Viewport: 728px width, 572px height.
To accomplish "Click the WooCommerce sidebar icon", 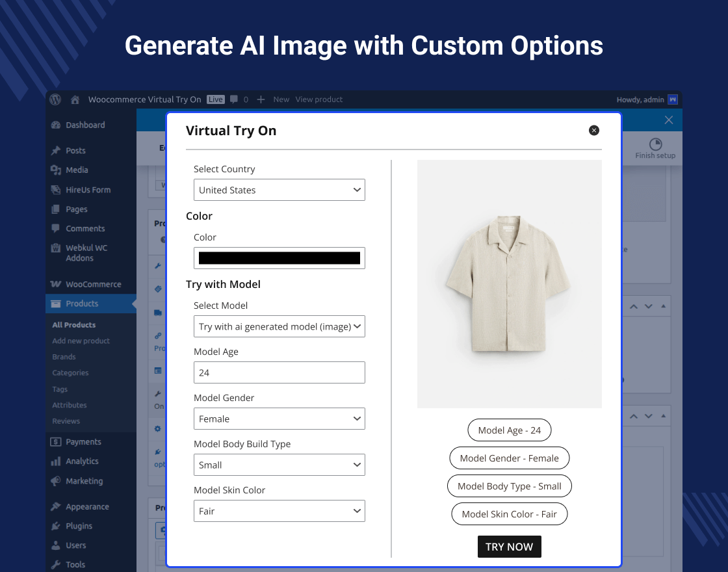I will [x=56, y=285].
